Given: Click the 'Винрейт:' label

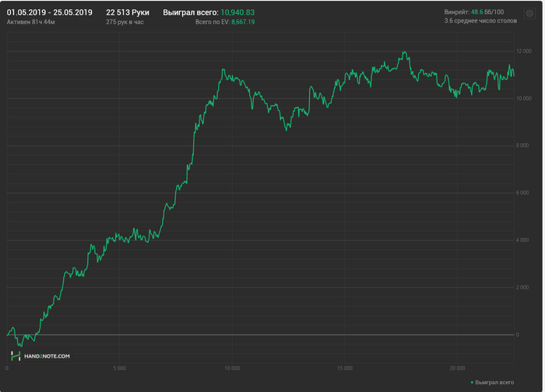Looking at the screenshot, I should (457, 12).
